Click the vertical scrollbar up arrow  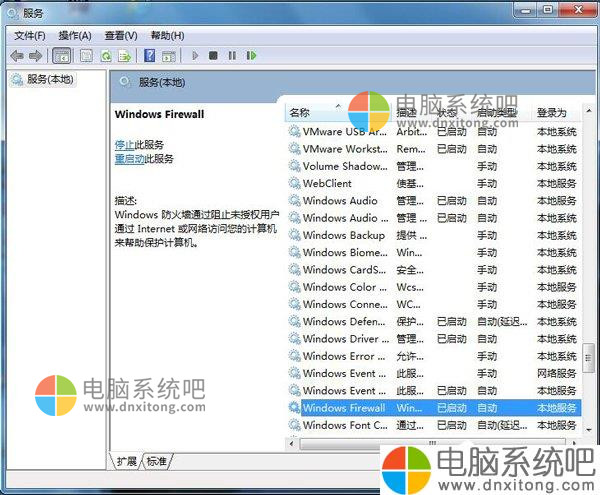pyautogui.click(x=589, y=111)
